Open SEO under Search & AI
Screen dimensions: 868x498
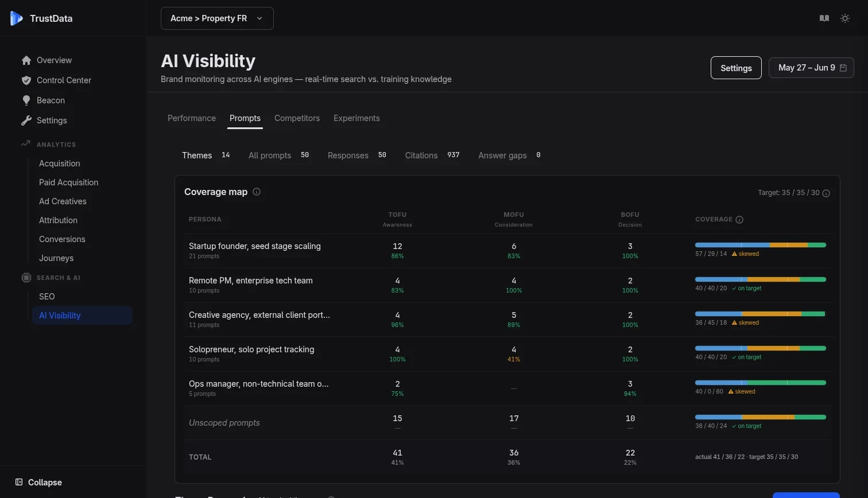click(x=47, y=297)
